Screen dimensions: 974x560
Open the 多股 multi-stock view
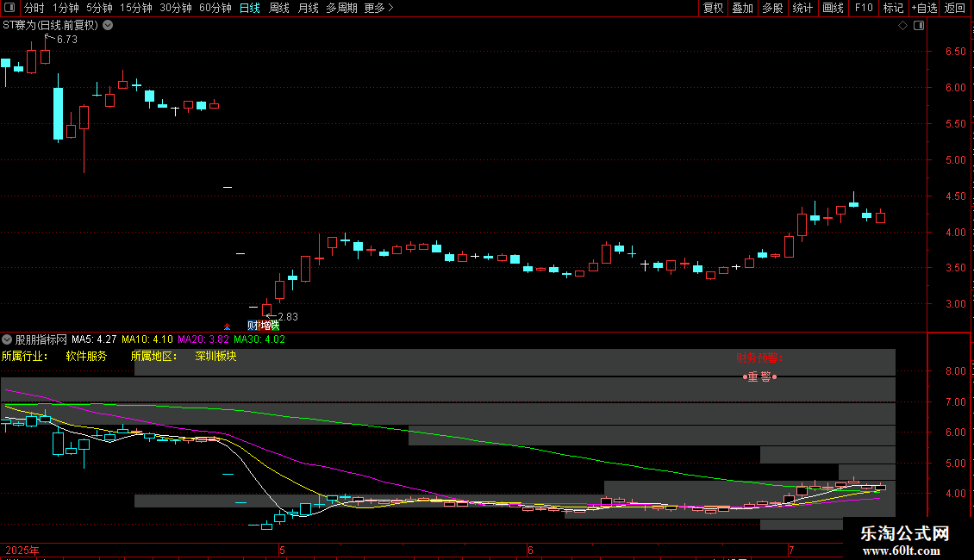coord(772,8)
